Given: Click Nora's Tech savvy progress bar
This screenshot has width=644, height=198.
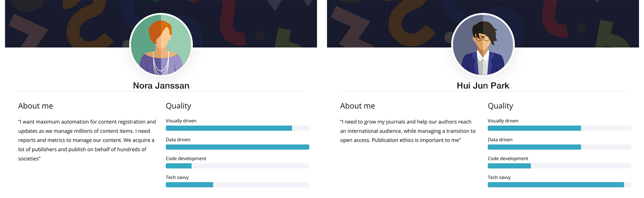Looking at the screenshot, I should point(237,185).
